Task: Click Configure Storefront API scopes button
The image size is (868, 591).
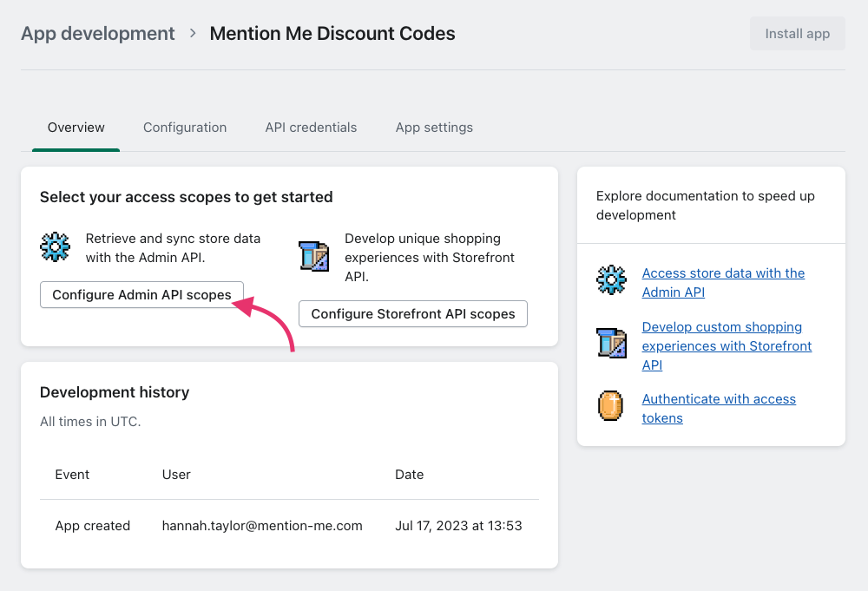Action: (x=413, y=314)
